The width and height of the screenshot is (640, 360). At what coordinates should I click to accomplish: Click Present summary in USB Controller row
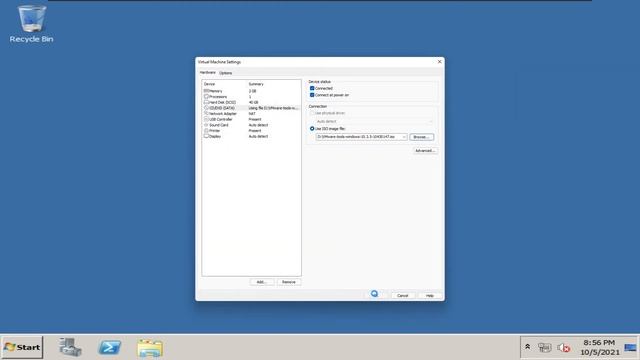(x=255, y=120)
